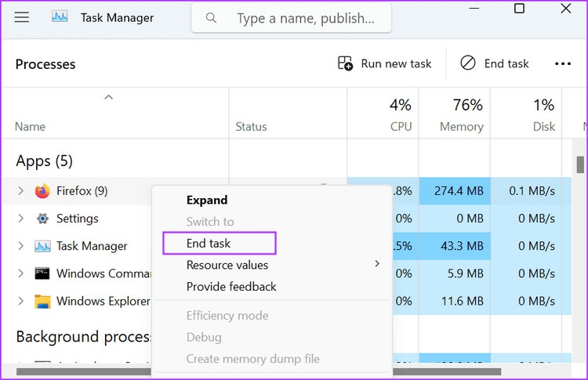Screen dimensions: 588x380
Task: Click the Firefox icon in the list
Action: pyautogui.click(x=42, y=191)
